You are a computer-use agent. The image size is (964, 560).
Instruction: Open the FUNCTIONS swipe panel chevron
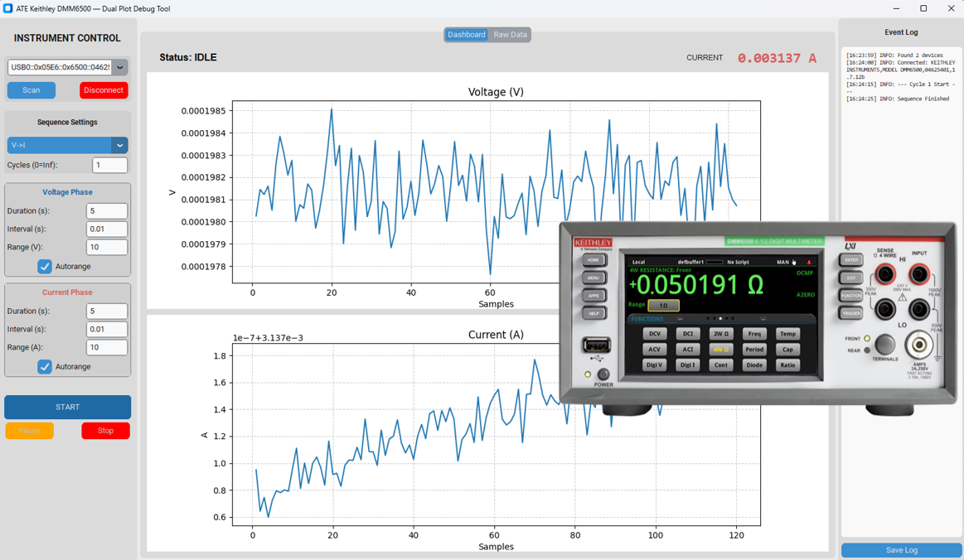pos(679,318)
